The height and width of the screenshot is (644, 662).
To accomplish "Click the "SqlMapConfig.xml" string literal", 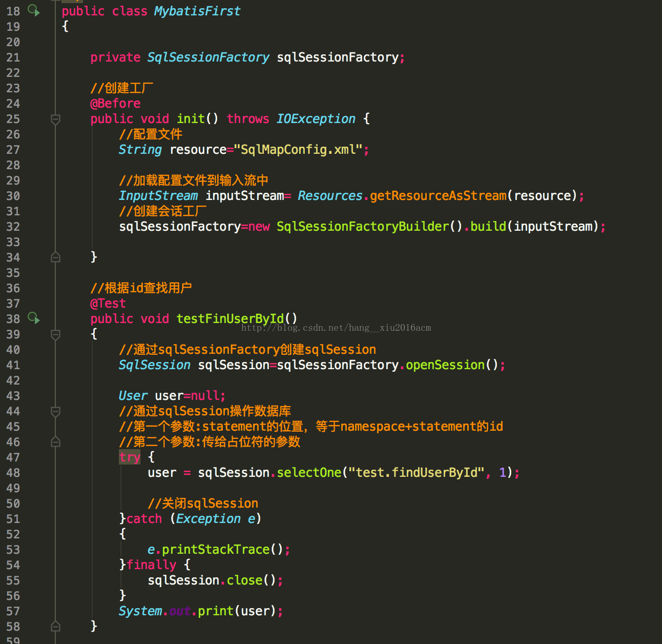I will point(298,150).
